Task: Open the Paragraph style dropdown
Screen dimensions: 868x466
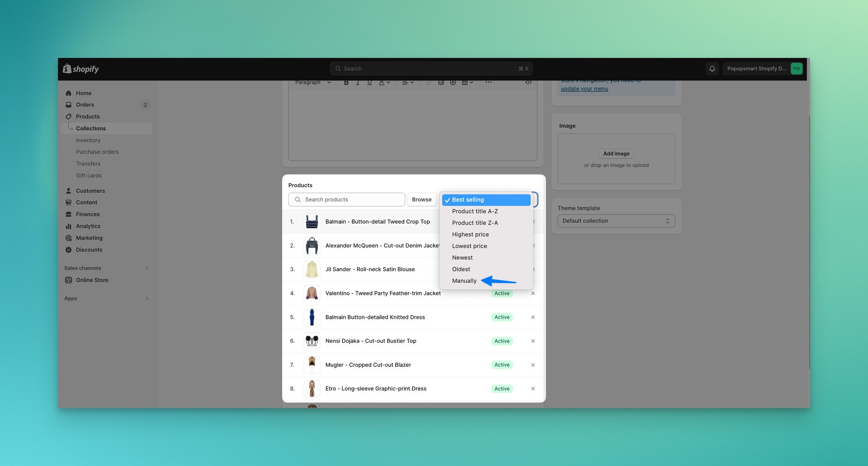Action: 313,83
